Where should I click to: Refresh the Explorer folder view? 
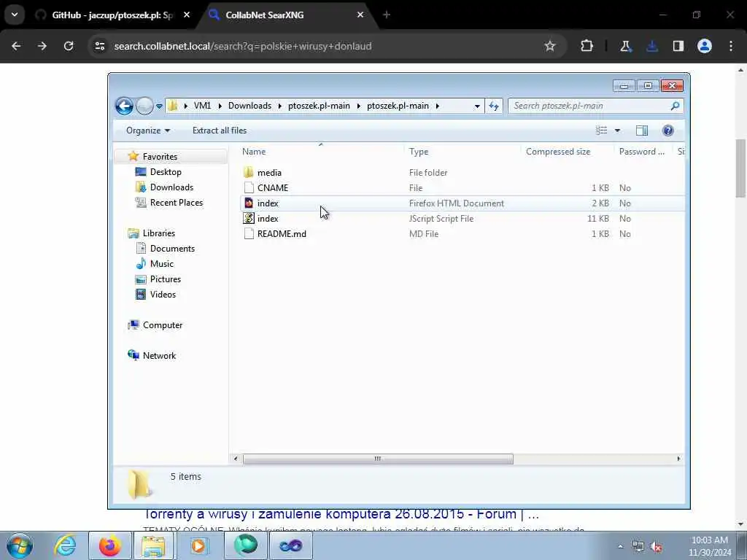click(x=494, y=106)
